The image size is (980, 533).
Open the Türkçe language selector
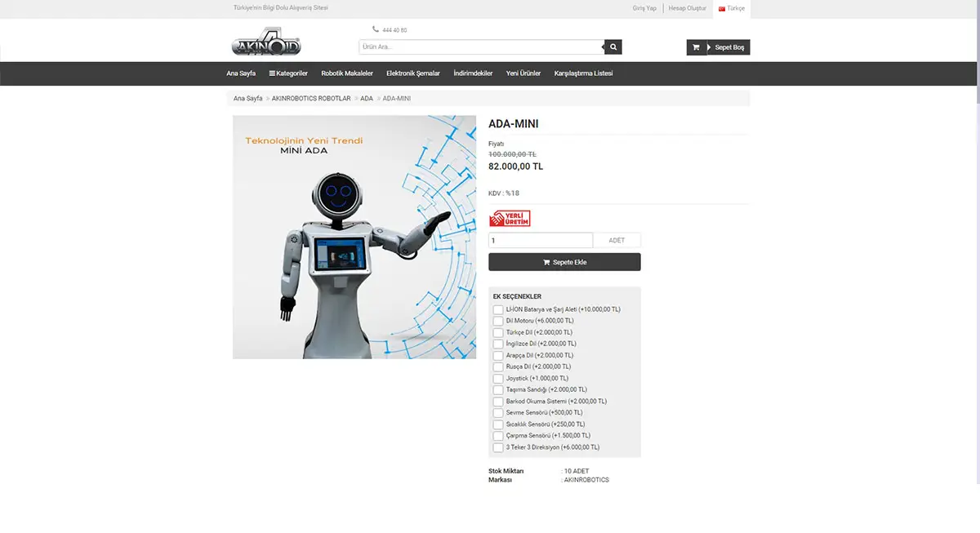(732, 8)
